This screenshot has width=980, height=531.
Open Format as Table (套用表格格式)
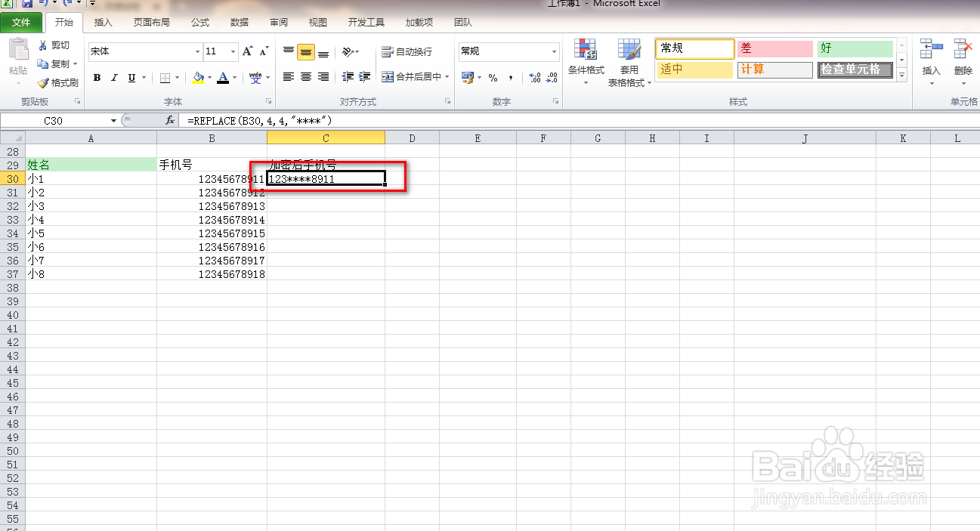[630, 63]
